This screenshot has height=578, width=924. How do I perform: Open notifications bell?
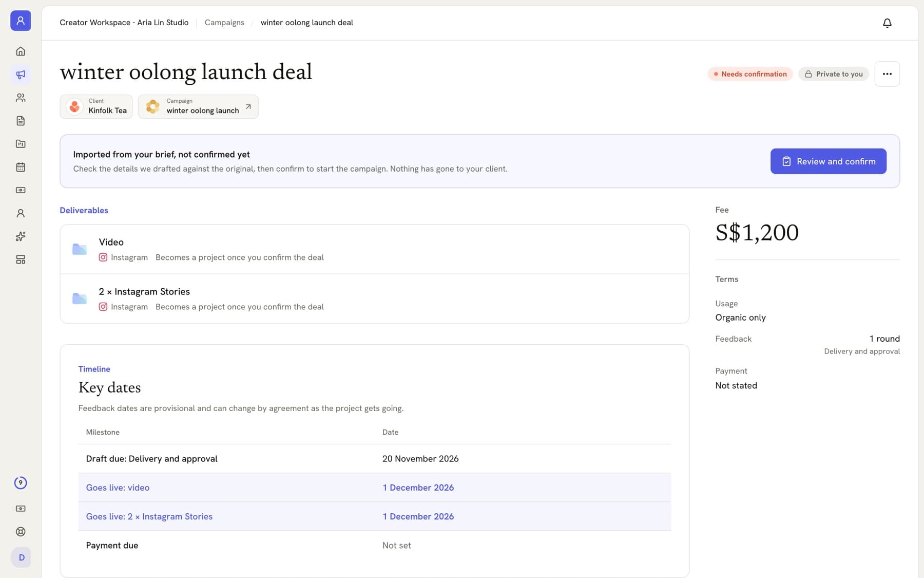887,23
